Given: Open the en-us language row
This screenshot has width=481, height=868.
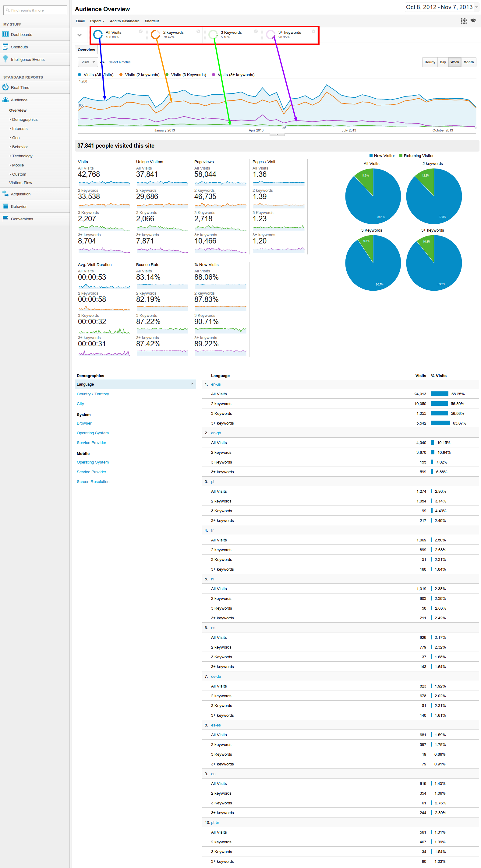Looking at the screenshot, I should pos(216,384).
